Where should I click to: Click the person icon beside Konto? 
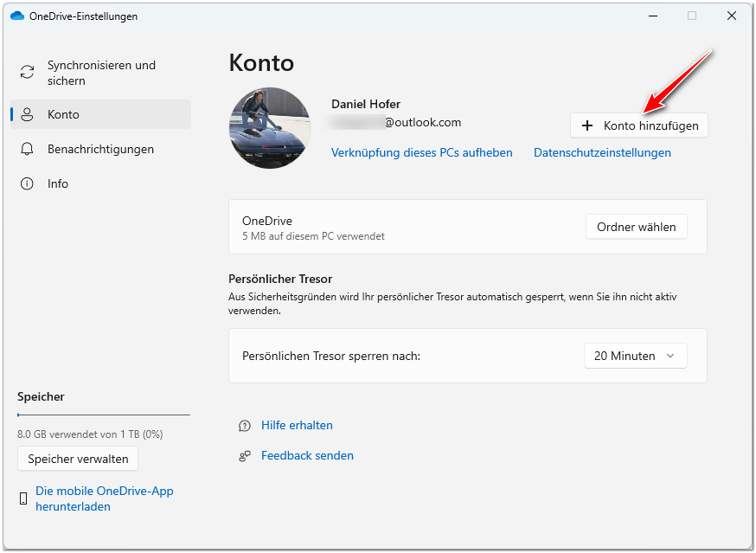pos(28,114)
